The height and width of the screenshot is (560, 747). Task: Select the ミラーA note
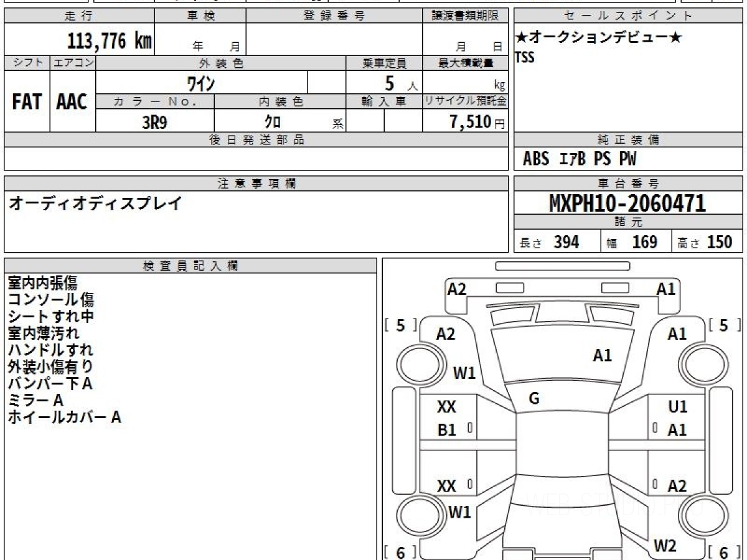tap(35, 401)
